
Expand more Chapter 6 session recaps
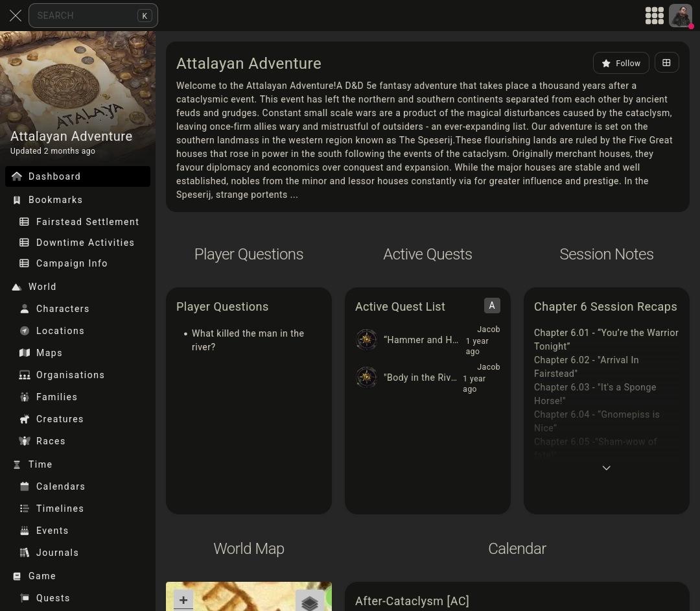[x=607, y=468]
